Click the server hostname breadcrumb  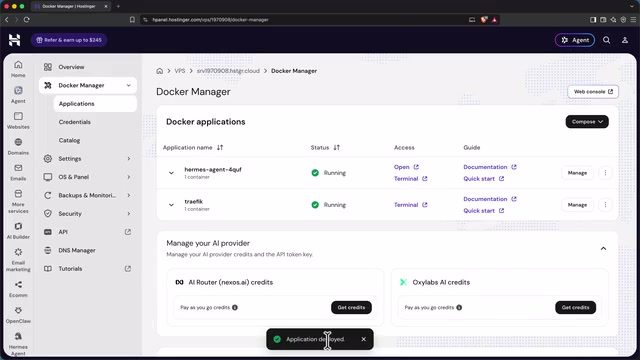[228, 71]
